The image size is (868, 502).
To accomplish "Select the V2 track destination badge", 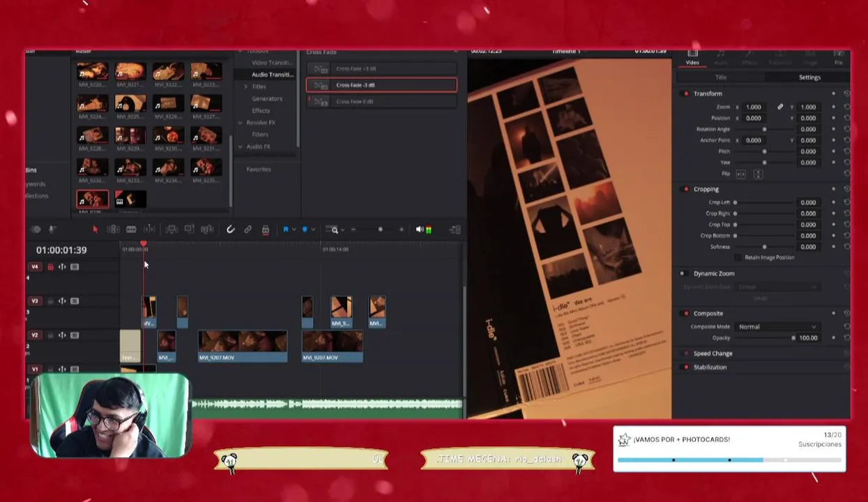I will pos(35,335).
